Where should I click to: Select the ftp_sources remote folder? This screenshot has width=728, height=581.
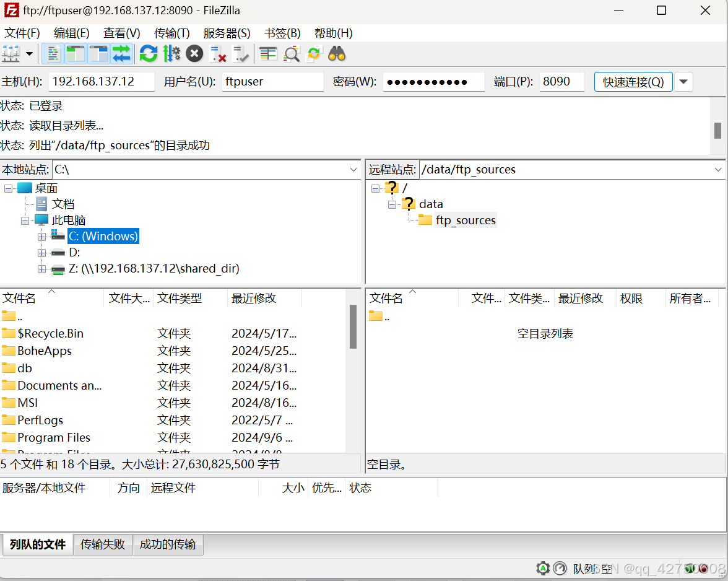pyautogui.click(x=466, y=220)
